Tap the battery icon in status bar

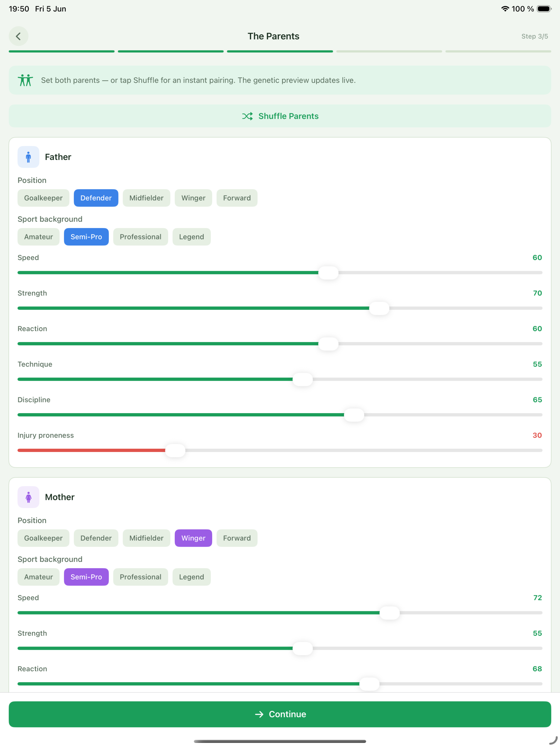[544, 9]
